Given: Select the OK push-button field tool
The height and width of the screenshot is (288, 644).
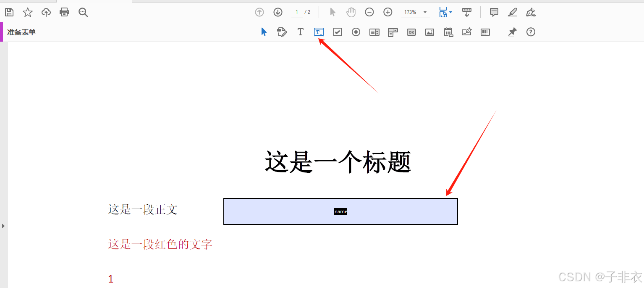Looking at the screenshot, I should point(411,32).
